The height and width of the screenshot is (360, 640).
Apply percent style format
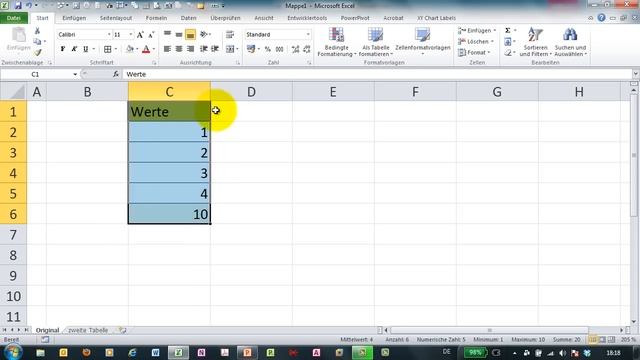tap(267, 49)
